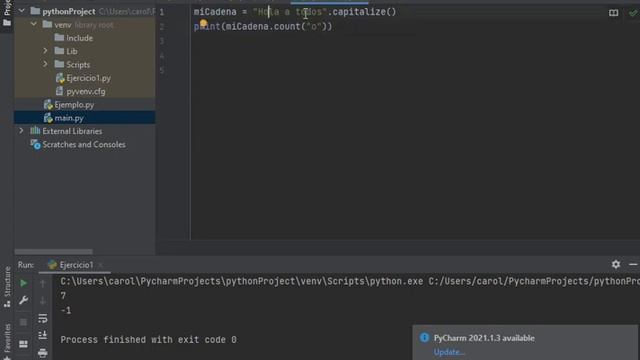Select the pythonProject root folder
Image resolution: width=640 pixels, height=360 pixels.
[x=69, y=11]
